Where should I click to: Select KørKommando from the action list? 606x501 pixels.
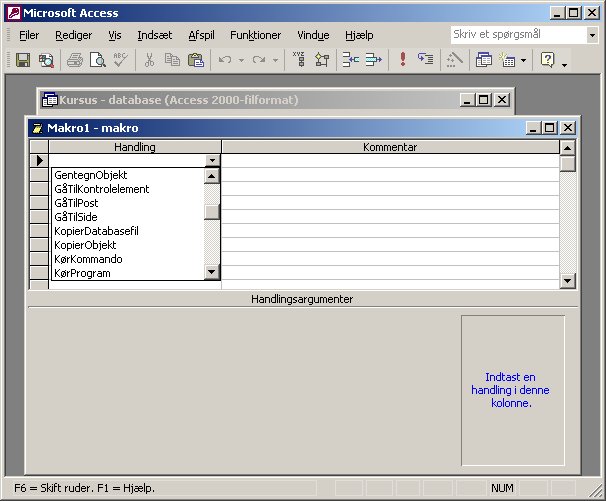[128, 259]
